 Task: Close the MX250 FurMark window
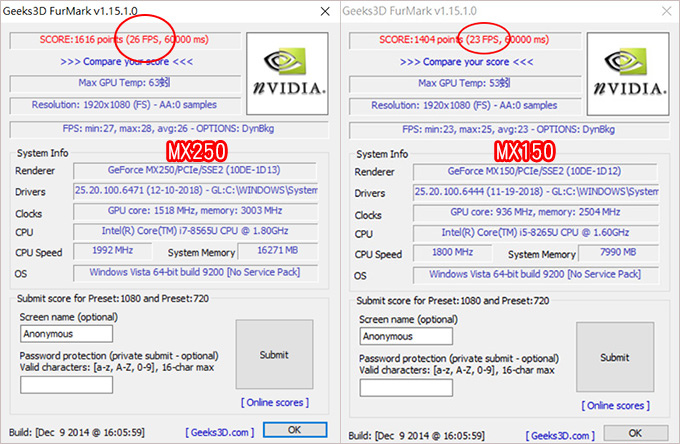[325, 11]
